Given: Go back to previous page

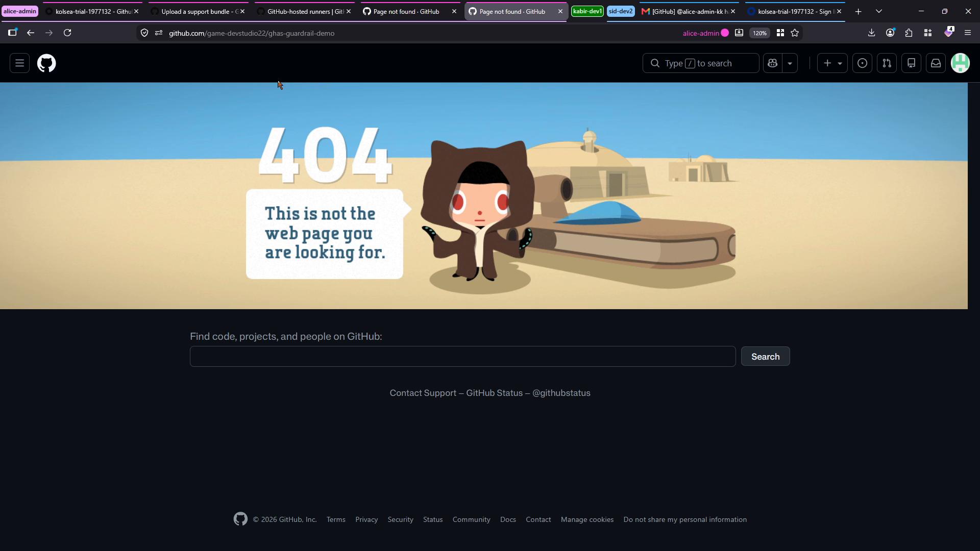Looking at the screenshot, I should coord(31,33).
